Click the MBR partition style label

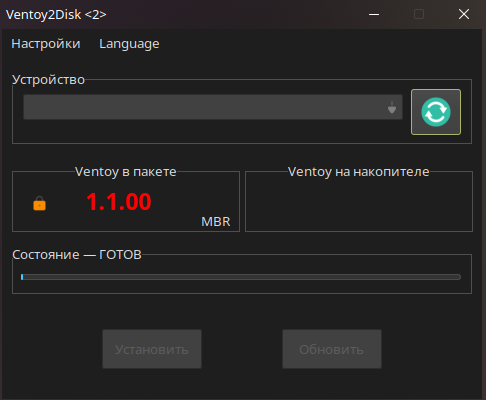click(x=216, y=222)
